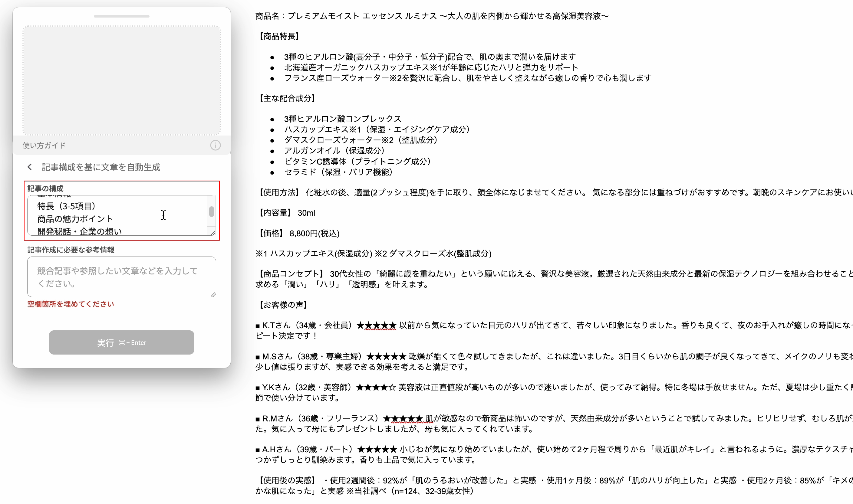Click the resize handle of 参考情報 textarea
This screenshot has height=504, width=853.
pyautogui.click(x=213, y=294)
